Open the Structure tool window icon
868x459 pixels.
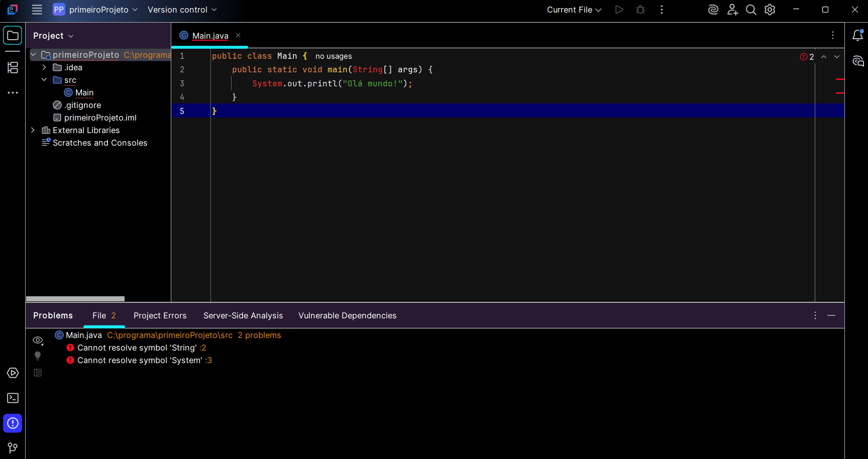tap(13, 67)
